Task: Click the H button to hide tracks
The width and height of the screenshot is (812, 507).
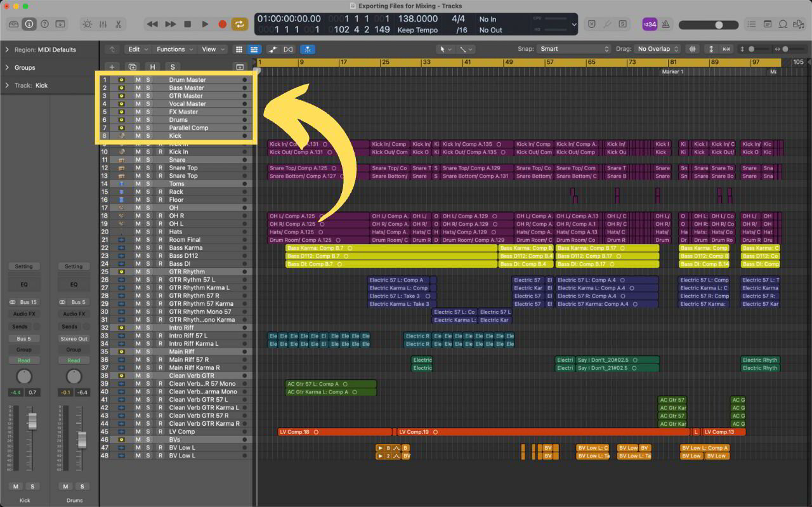Action: pyautogui.click(x=152, y=67)
